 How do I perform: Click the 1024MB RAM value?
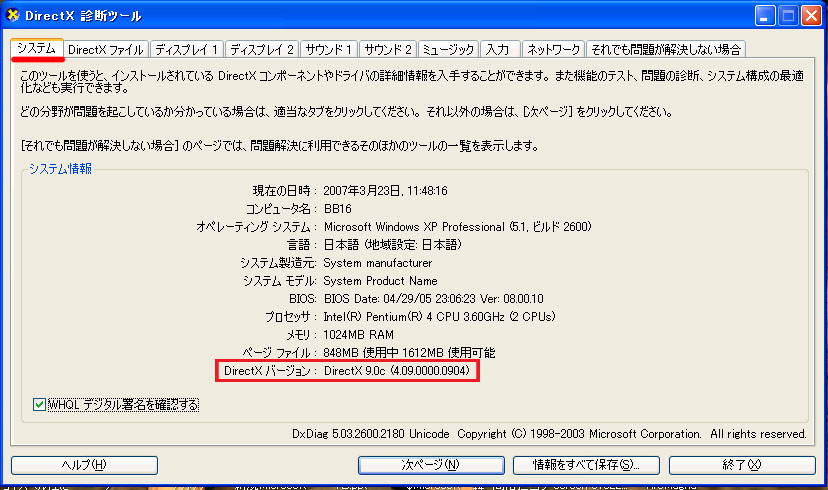359,334
